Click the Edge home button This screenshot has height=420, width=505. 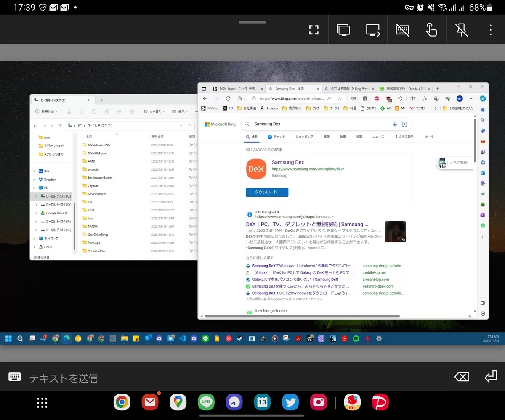[239, 98]
